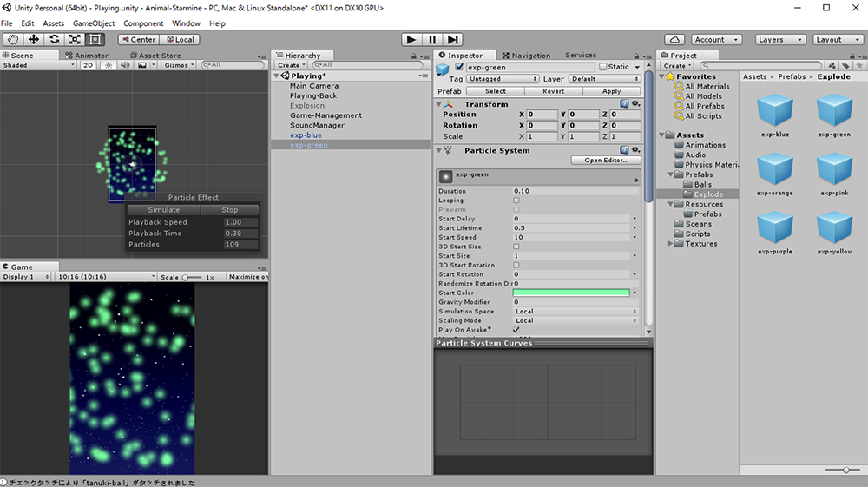
Task: Open the Component menu
Action: click(x=143, y=23)
